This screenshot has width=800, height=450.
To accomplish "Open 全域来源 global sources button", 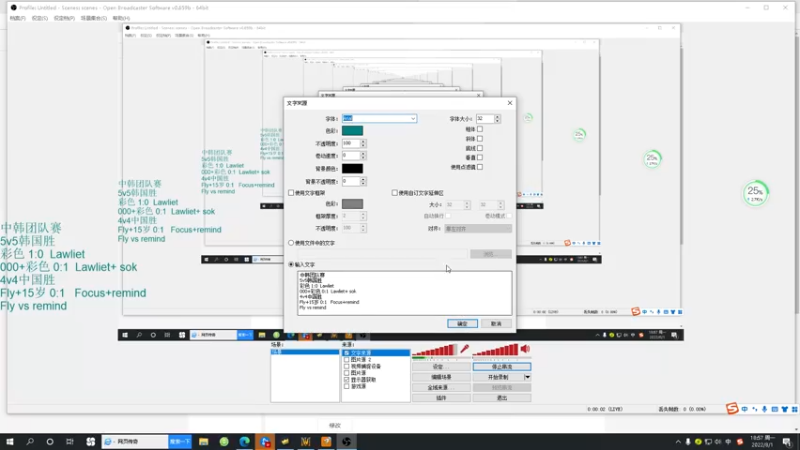I will click(441, 387).
